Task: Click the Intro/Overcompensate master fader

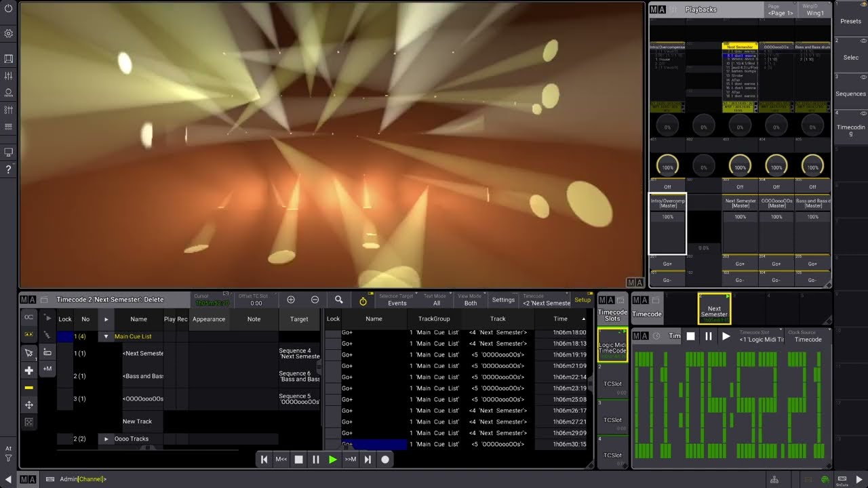Action: tap(668, 224)
